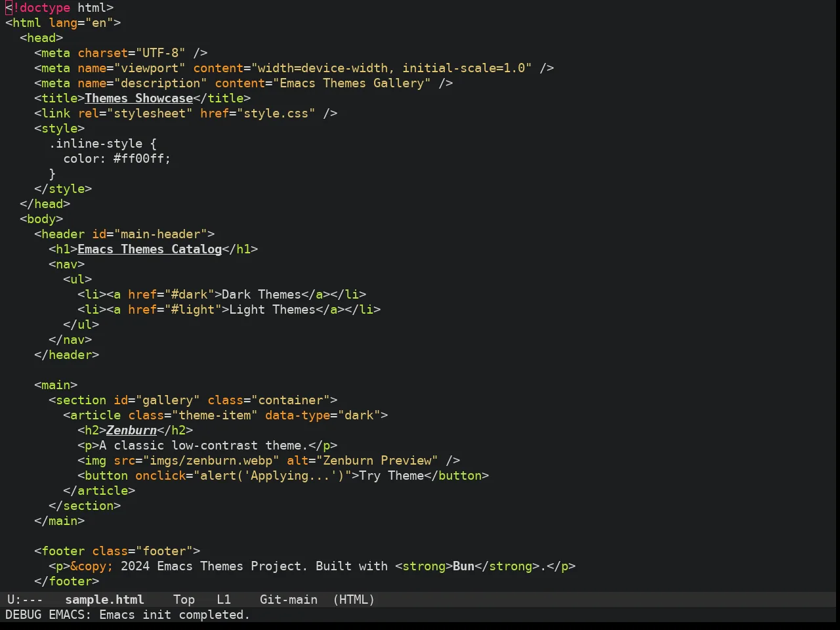
Task: Click the 'Dark Themes' link text
Action: click(x=262, y=294)
